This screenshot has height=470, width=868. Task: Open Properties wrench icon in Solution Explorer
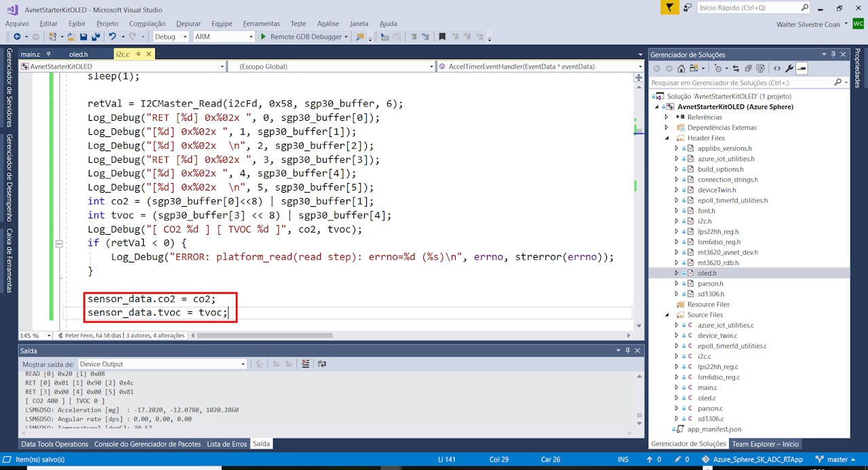coord(789,68)
